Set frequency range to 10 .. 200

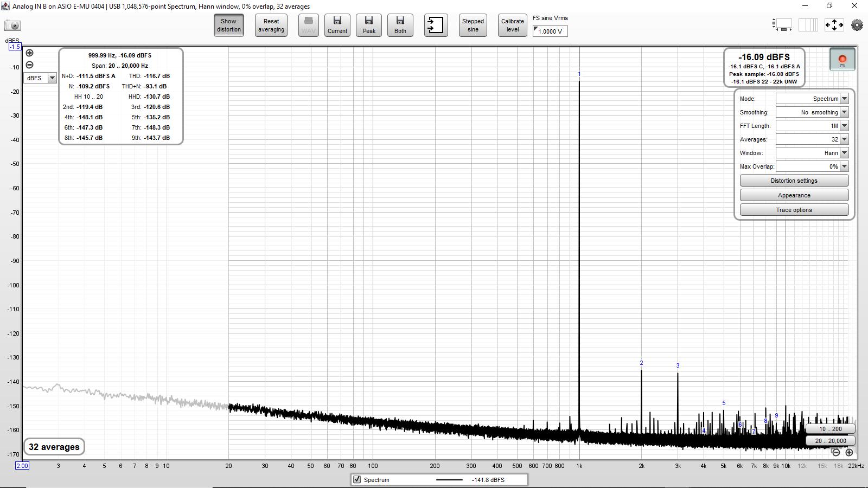click(x=831, y=429)
